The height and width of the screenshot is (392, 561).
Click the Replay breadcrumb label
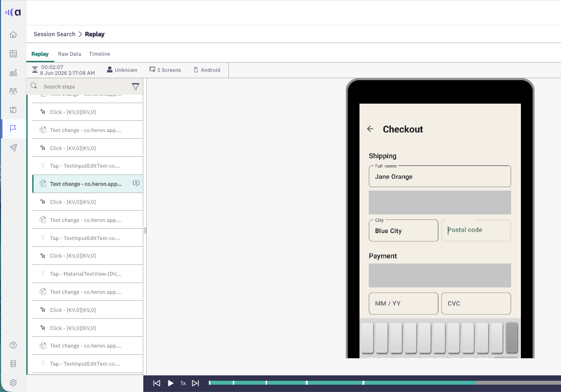click(95, 34)
